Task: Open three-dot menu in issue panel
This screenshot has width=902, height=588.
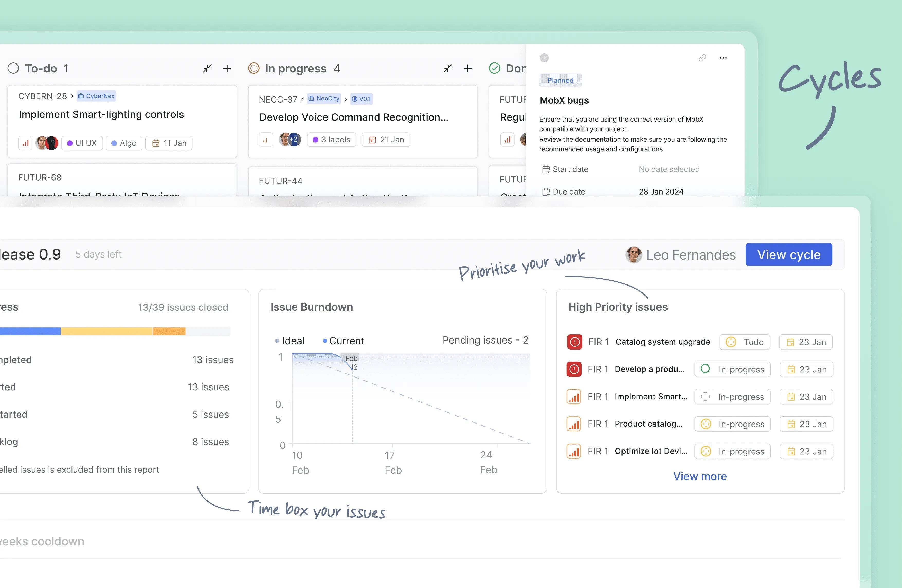Action: point(723,58)
